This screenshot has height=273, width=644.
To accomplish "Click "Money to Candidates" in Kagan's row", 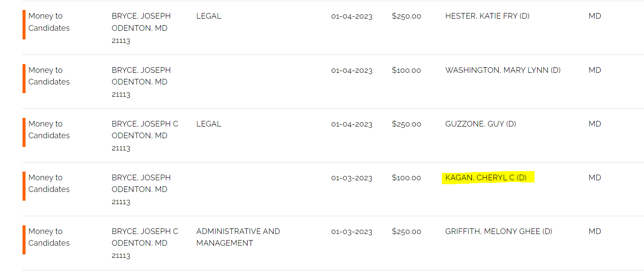I will [x=48, y=183].
